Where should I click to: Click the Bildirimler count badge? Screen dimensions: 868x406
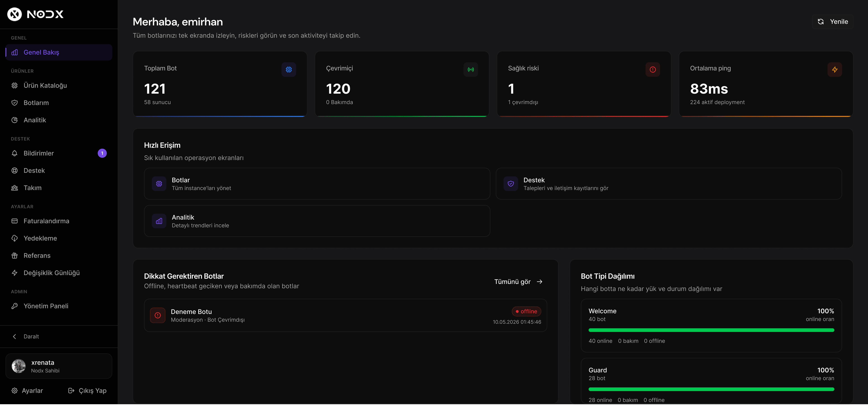click(x=102, y=153)
